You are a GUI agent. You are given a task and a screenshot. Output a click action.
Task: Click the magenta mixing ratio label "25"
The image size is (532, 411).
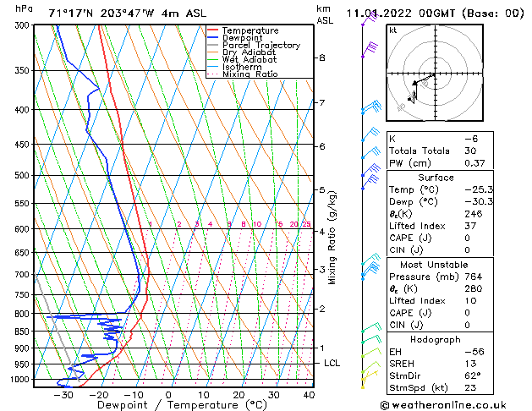[x=306, y=224]
